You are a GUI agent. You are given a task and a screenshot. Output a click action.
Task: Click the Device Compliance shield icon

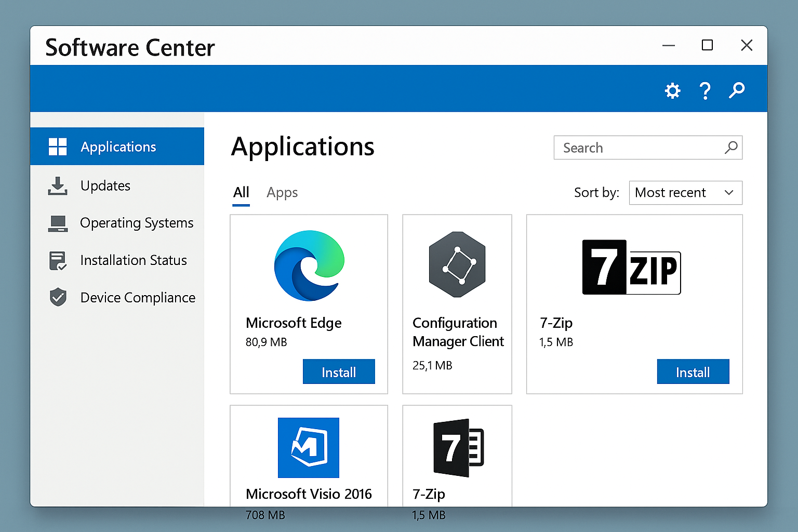click(x=57, y=297)
